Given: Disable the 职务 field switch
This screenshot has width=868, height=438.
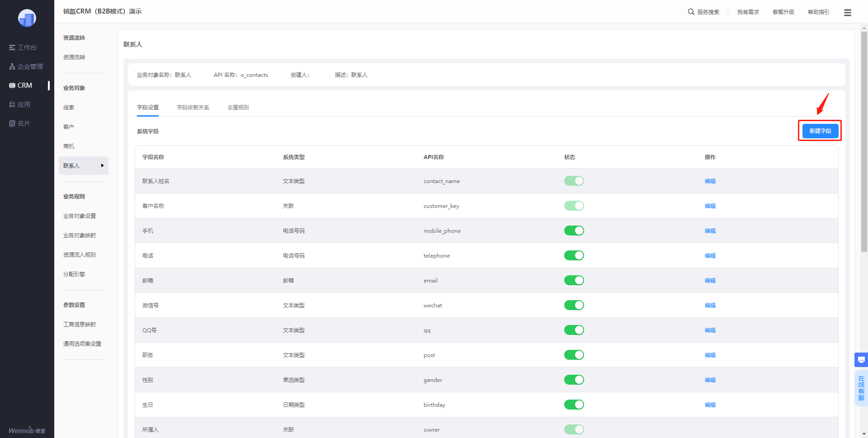Looking at the screenshot, I should [x=574, y=355].
